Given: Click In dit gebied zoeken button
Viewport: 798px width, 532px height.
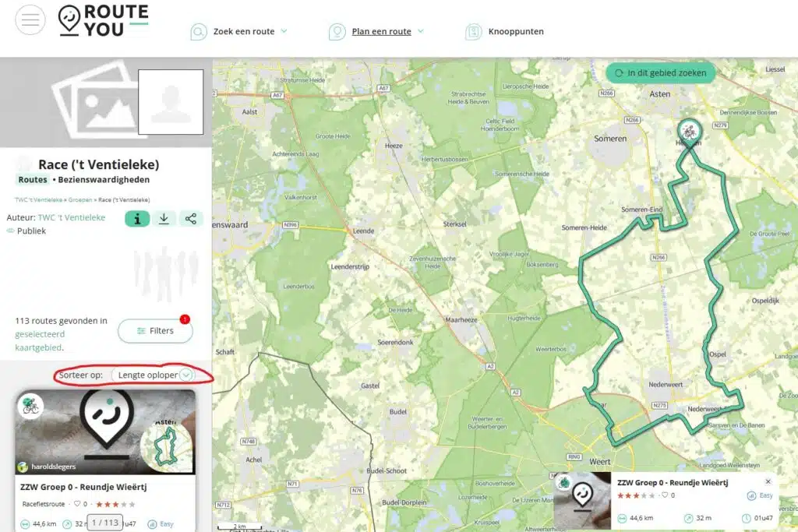Looking at the screenshot, I should pyautogui.click(x=660, y=73).
